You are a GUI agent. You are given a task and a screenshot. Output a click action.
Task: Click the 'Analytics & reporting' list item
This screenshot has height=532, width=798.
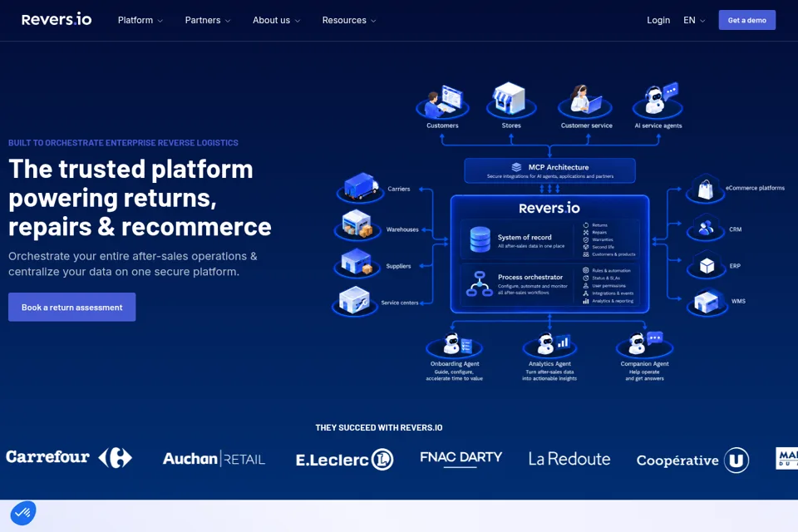coord(608,301)
